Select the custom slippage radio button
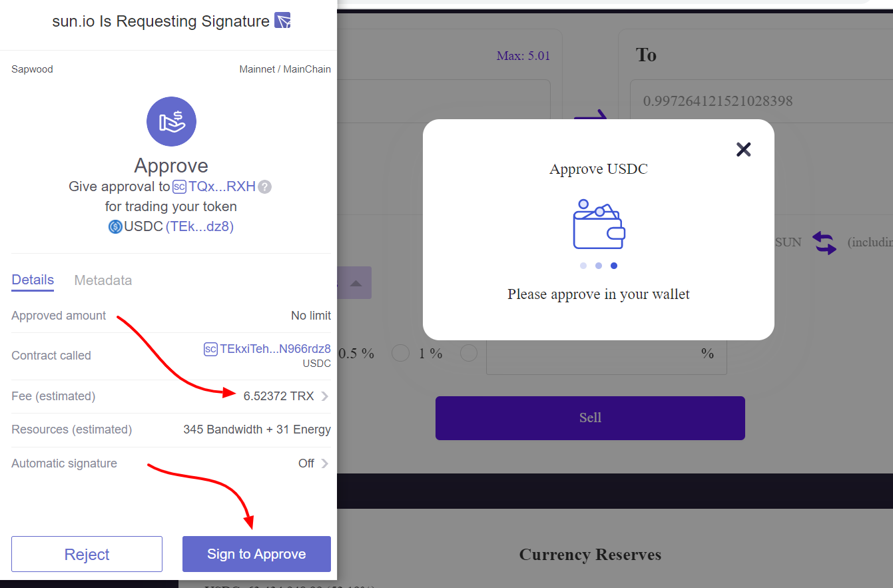This screenshot has height=588, width=893. click(x=469, y=353)
